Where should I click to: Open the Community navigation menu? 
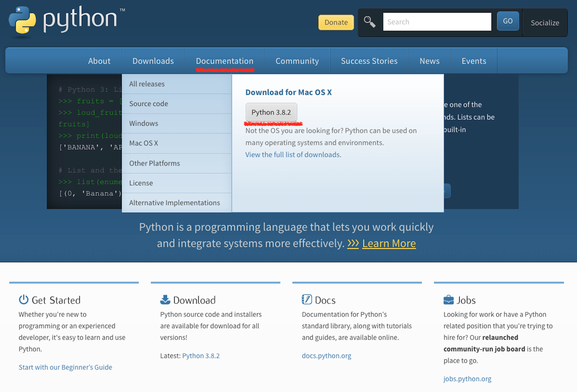point(297,61)
